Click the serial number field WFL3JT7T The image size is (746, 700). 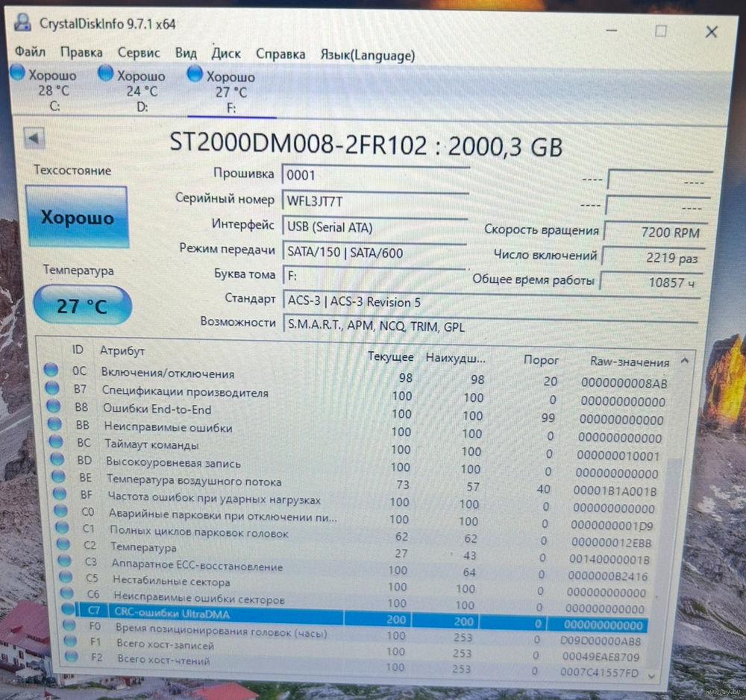click(x=375, y=201)
